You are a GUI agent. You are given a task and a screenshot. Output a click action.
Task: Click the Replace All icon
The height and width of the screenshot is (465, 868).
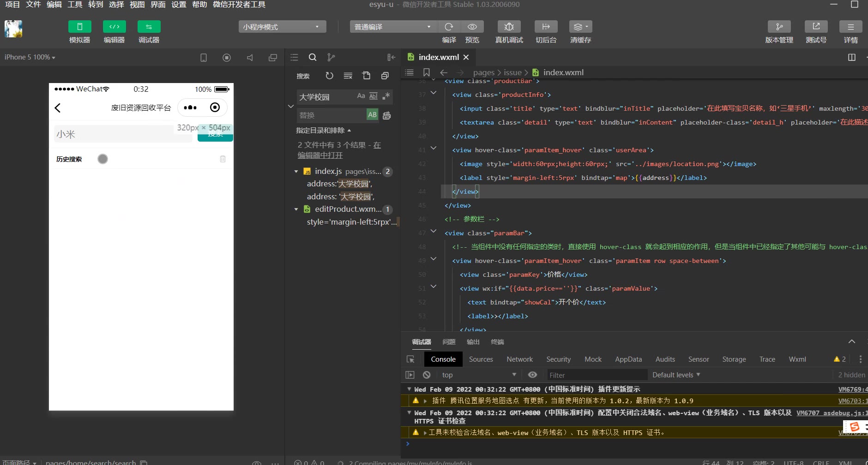click(387, 115)
